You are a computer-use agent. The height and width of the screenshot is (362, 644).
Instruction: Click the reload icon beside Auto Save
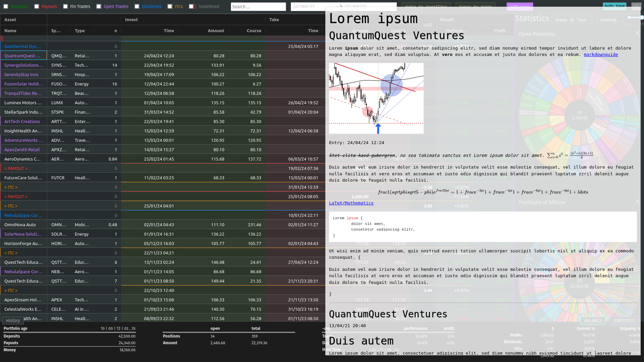pyautogui.click(x=636, y=6)
